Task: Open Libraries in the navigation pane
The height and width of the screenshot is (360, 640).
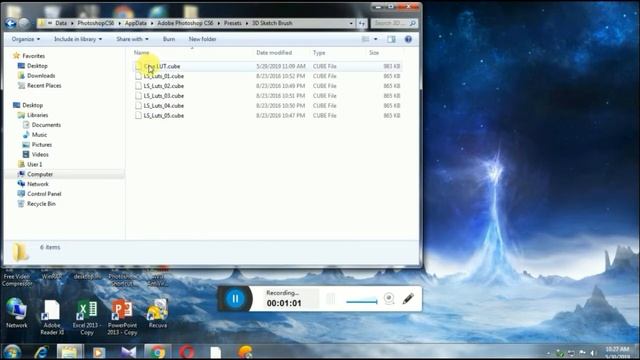Action: (37, 115)
